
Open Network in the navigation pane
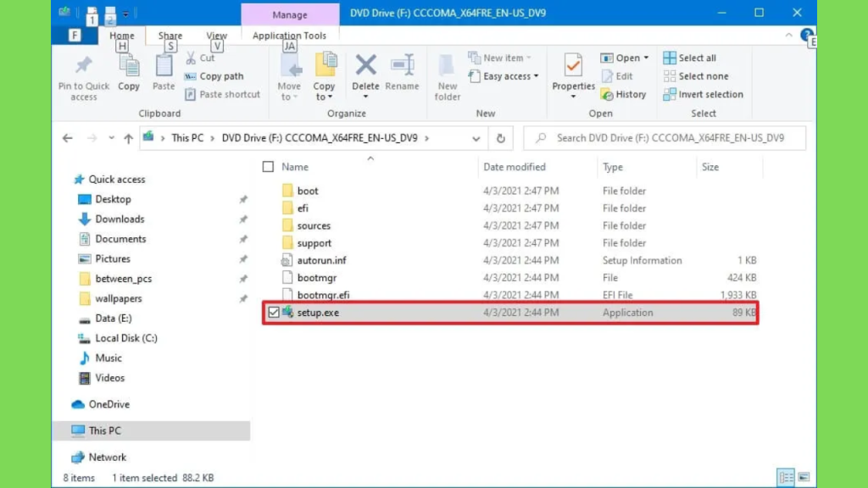(x=99, y=457)
